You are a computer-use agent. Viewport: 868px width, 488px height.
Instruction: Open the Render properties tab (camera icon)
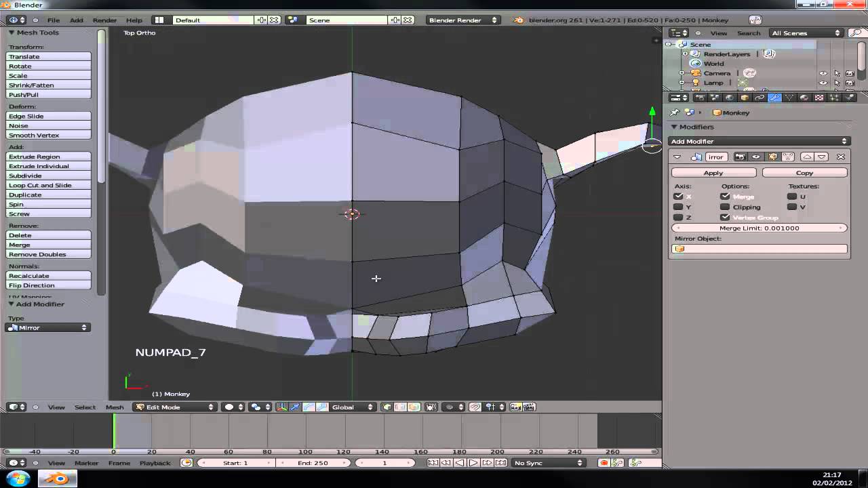[701, 98]
